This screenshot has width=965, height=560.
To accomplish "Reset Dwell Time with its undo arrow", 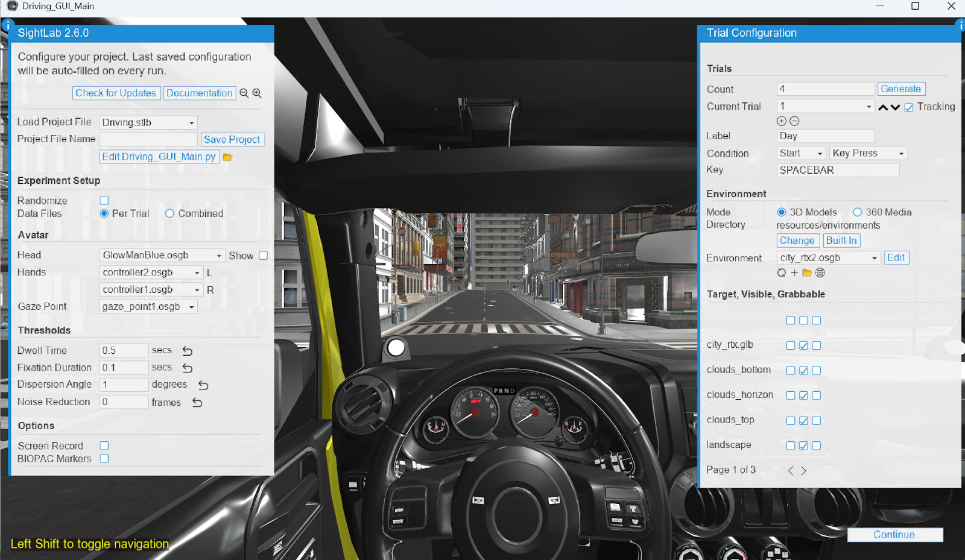I will click(188, 351).
